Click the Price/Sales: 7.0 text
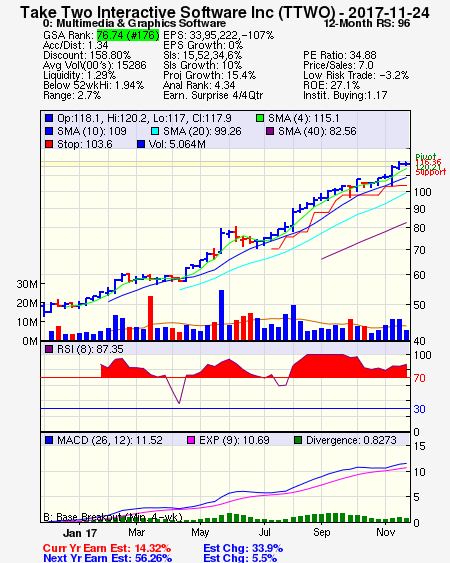This screenshot has height=563, width=450. 338,65
